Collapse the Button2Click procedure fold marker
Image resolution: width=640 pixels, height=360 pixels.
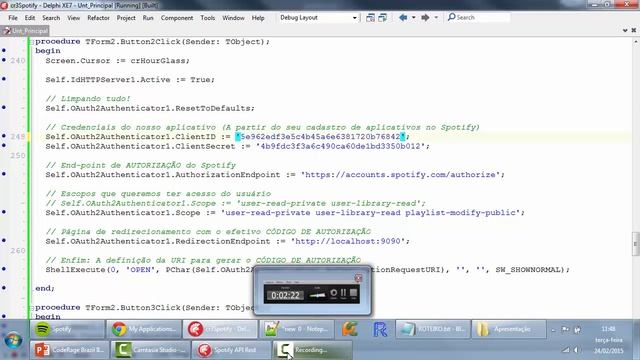pos(31,42)
